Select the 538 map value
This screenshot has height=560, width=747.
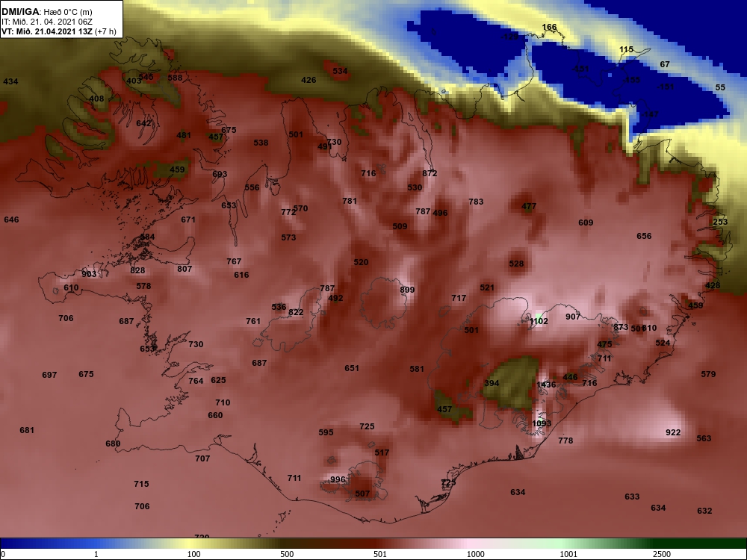pyautogui.click(x=261, y=143)
